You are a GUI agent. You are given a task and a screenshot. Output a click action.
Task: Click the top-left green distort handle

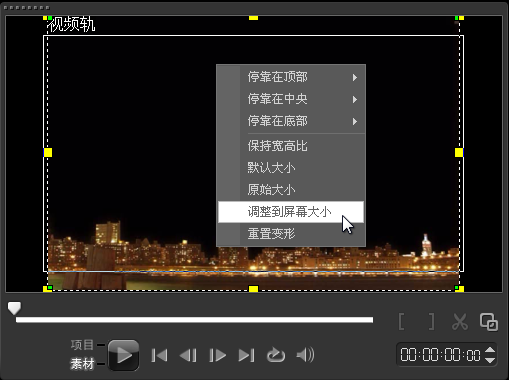(x=50, y=18)
